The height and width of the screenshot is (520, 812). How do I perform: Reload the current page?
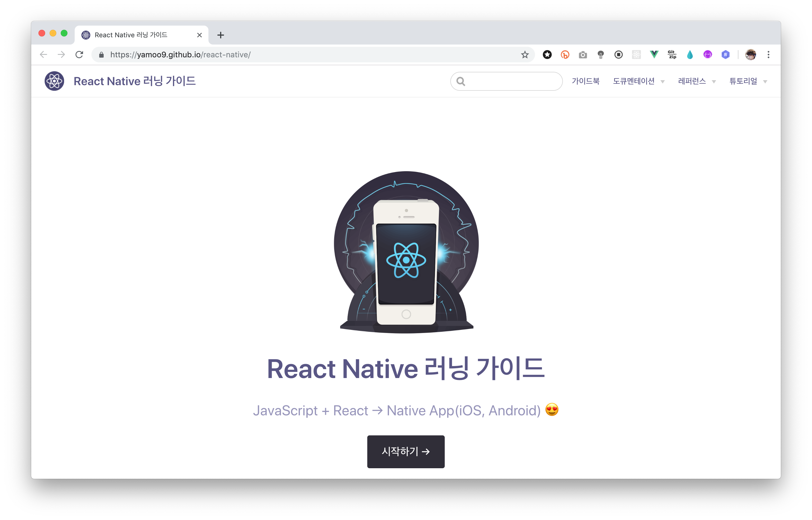pyautogui.click(x=79, y=54)
